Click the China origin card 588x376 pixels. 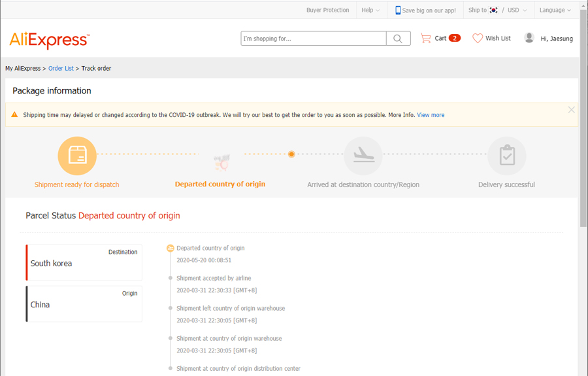pos(84,304)
